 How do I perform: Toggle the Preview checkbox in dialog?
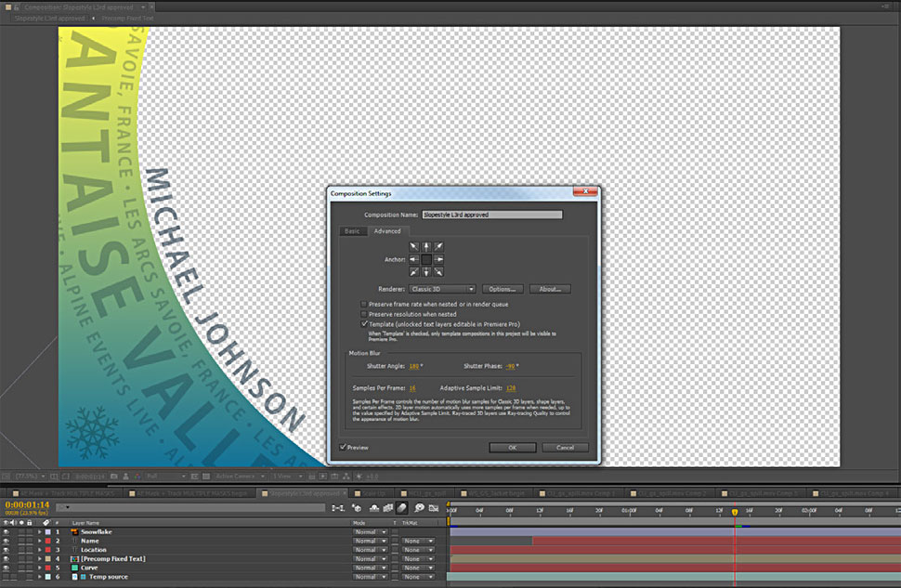tap(343, 447)
